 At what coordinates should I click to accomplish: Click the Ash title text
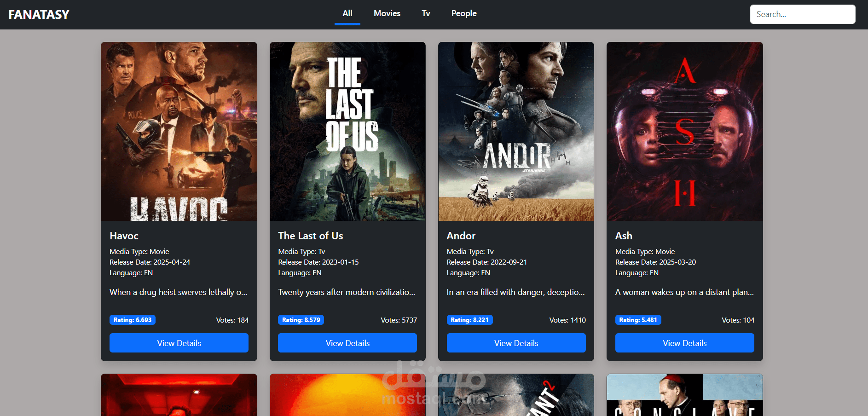click(x=624, y=236)
